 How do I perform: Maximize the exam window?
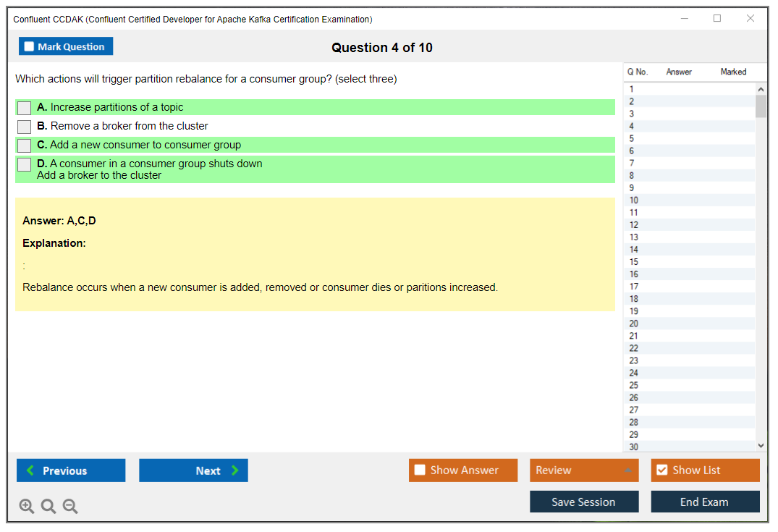[717, 19]
